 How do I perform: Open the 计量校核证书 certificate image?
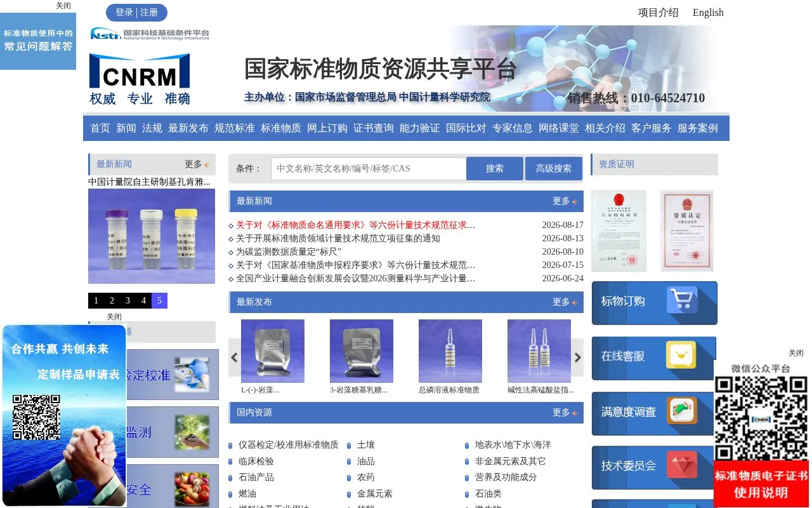[619, 231]
